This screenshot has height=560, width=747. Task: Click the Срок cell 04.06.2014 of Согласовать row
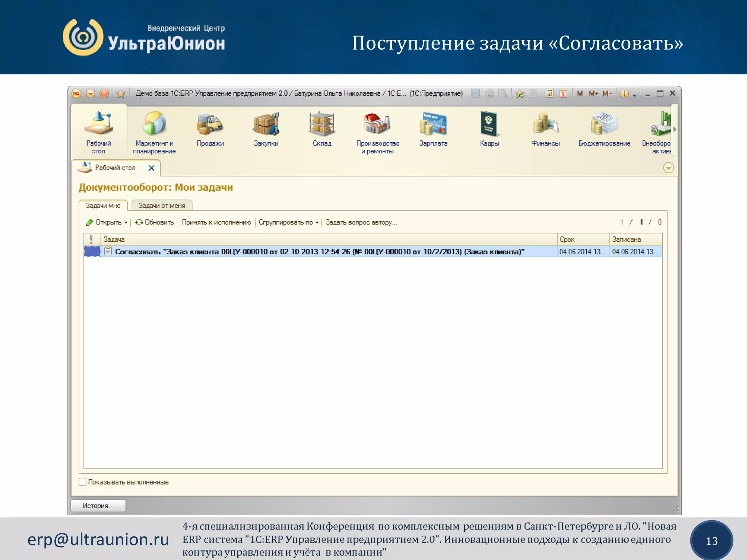click(583, 252)
